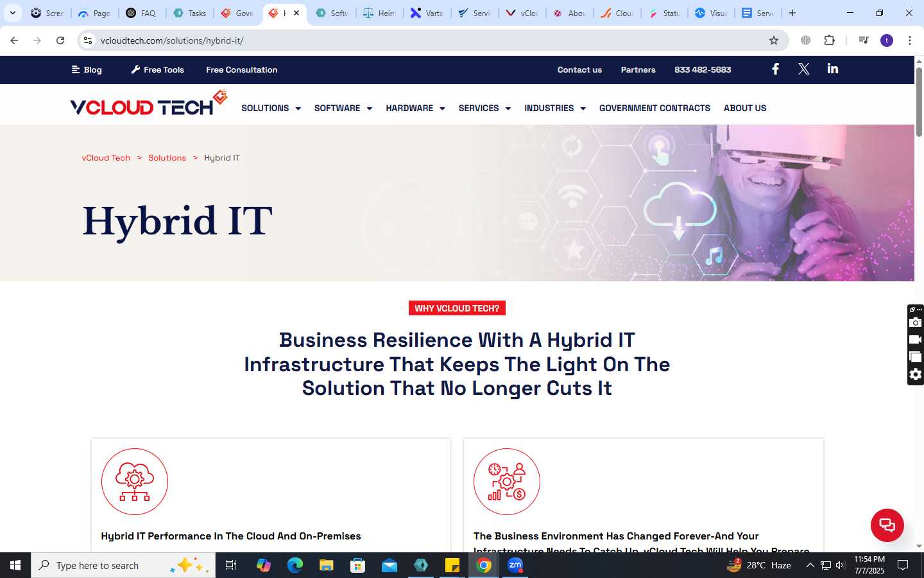Open the tab search dropdown arrow
The width and height of the screenshot is (924, 578).
(x=12, y=13)
